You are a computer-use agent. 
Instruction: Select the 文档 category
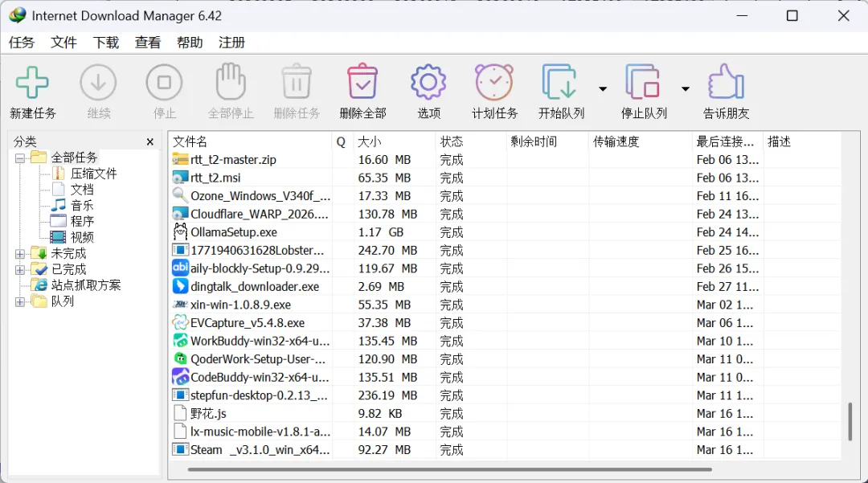coord(82,190)
